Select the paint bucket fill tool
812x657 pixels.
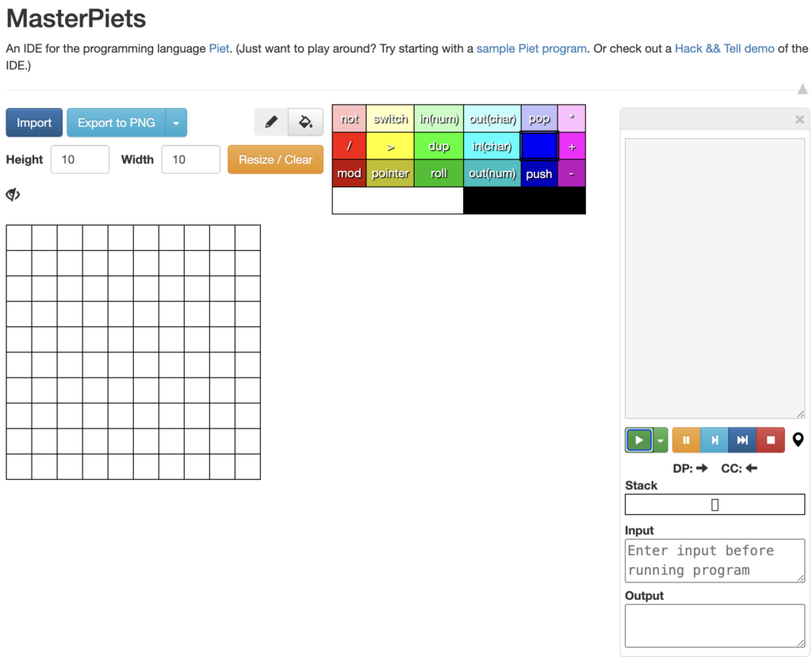coord(305,122)
